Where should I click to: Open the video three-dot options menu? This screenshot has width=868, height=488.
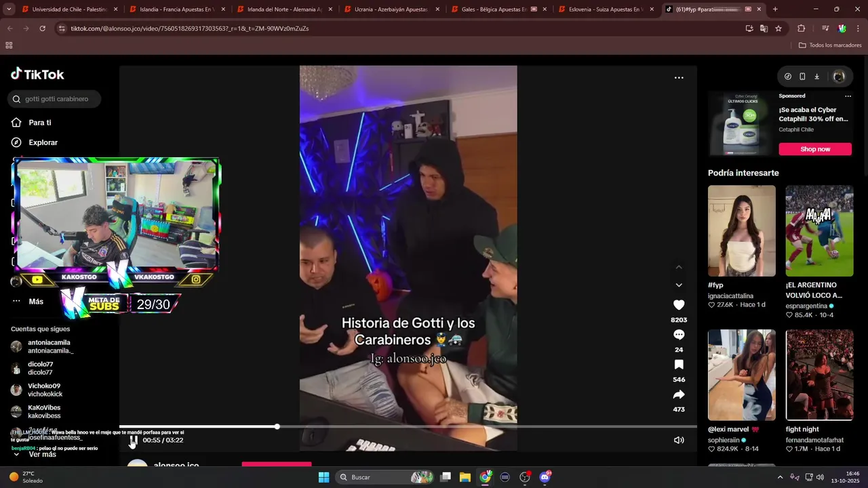[x=679, y=78]
